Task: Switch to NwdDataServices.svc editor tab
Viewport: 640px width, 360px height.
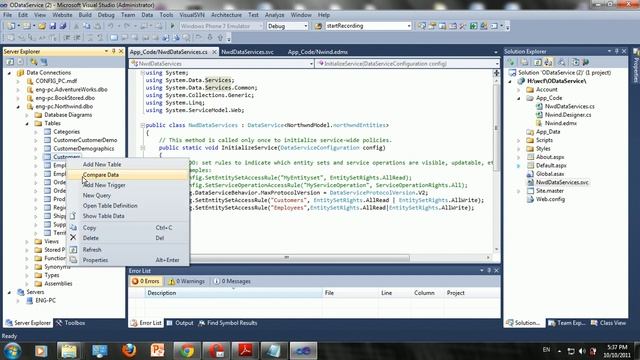Action: pyautogui.click(x=247, y=52)
